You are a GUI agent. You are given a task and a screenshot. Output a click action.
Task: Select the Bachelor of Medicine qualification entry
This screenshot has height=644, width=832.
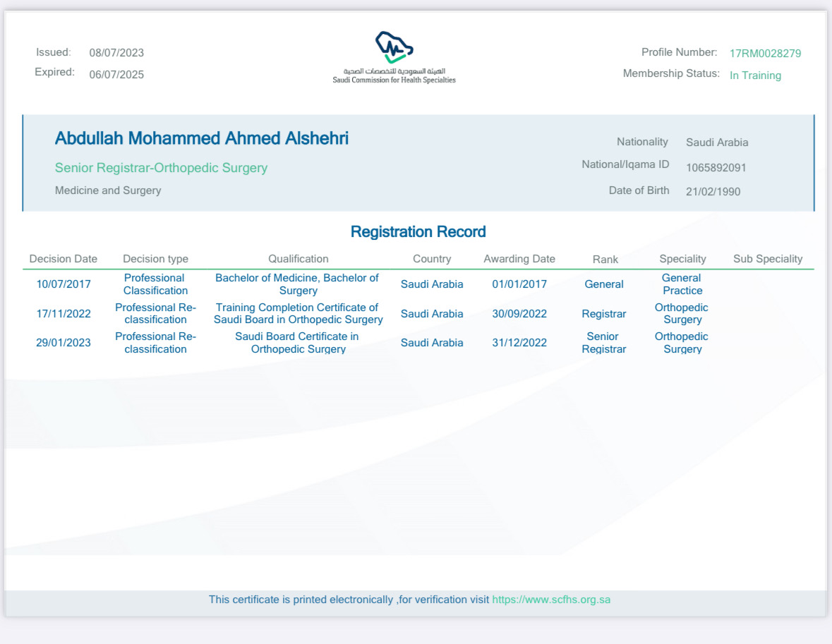tap(297, 284)
